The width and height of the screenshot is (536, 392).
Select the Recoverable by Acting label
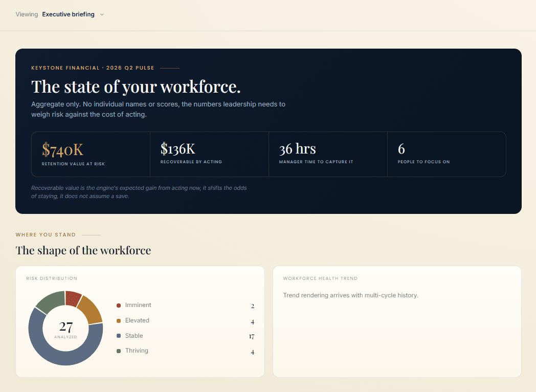[x=191, y=162]
